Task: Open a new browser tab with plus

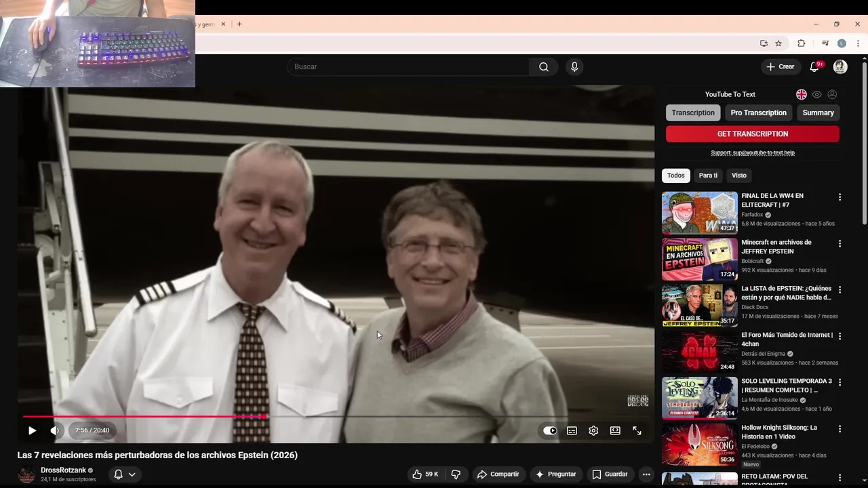Action: tap(239, 24)
